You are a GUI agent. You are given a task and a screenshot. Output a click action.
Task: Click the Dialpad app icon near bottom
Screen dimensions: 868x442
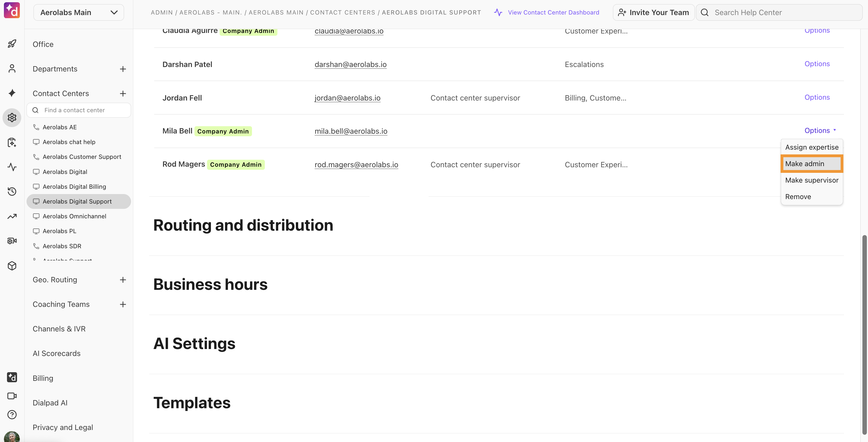click(12, 377)
